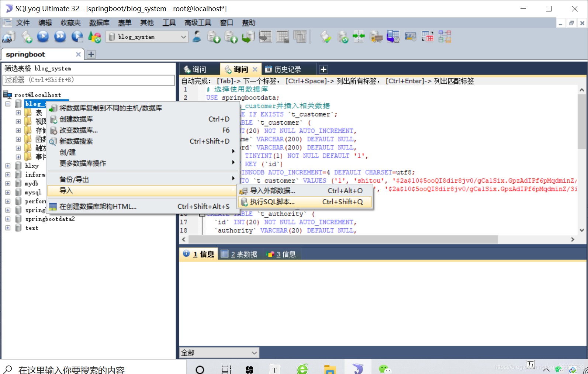Close the active 询问 tab
Image resolution: width=588 pixels, height=374 pixels.
coord(255,69)
